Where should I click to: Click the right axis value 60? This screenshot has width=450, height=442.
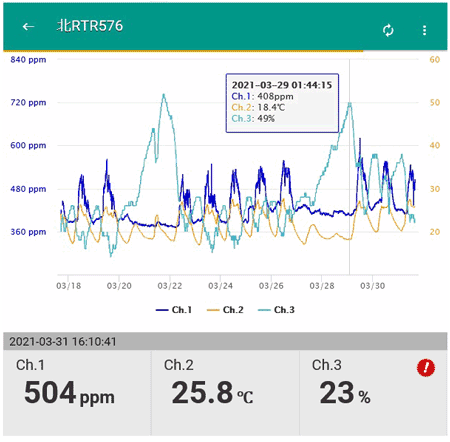pyautogui.click(x=435, y=60)
